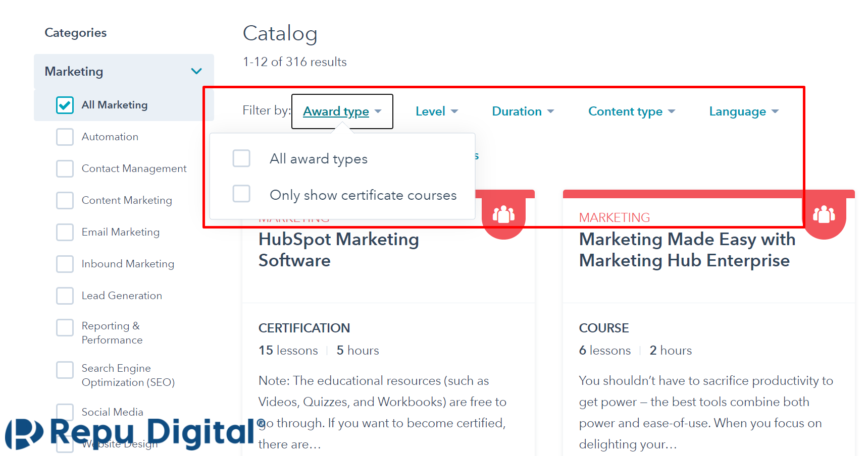Toggle the Inbound Marketing checkbox

tap(65, 264)
